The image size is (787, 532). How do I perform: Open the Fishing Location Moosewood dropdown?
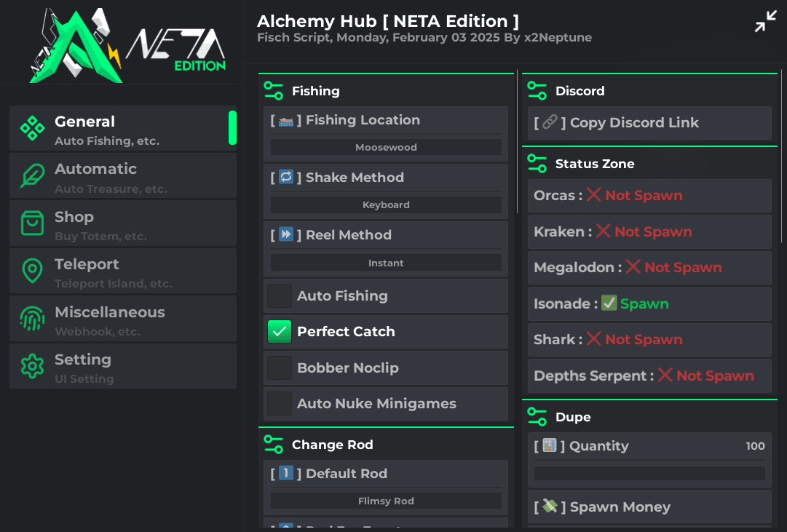coord(386,147)
